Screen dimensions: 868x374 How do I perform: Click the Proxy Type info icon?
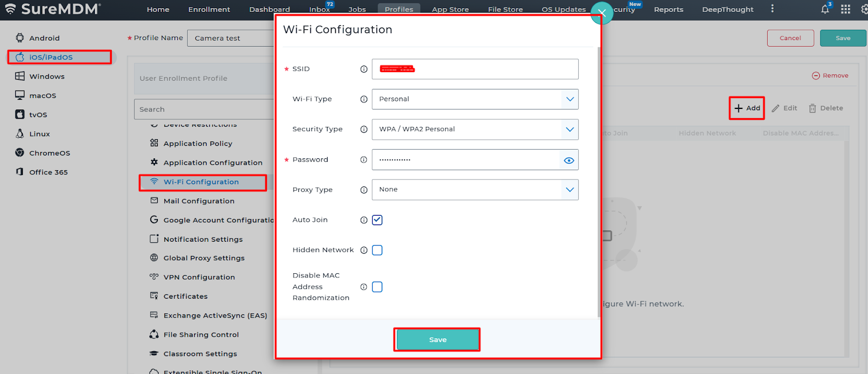[x=364, y=190]
